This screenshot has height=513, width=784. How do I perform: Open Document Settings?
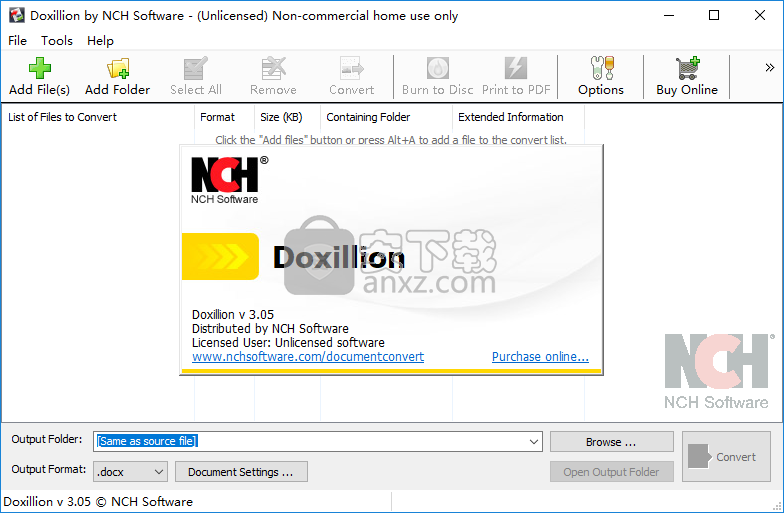241,472
